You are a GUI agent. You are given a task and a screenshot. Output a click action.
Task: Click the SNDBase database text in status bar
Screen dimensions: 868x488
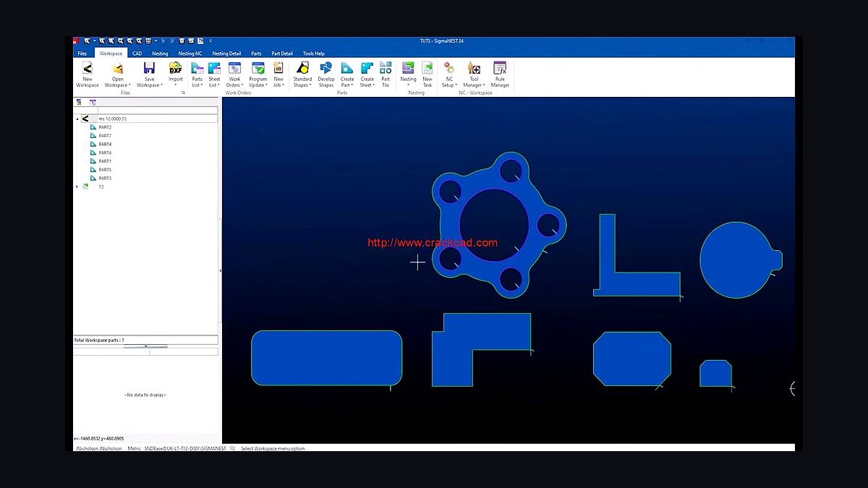[185, 448]
